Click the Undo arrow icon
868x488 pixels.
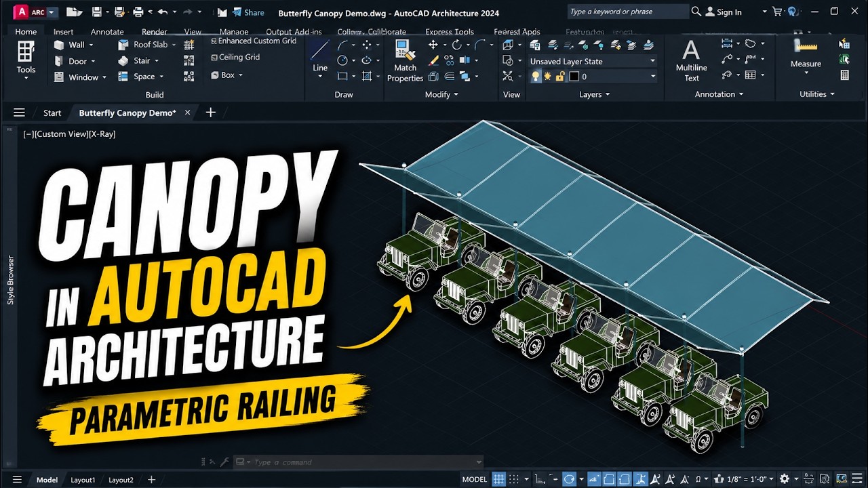tap(162, 12)
